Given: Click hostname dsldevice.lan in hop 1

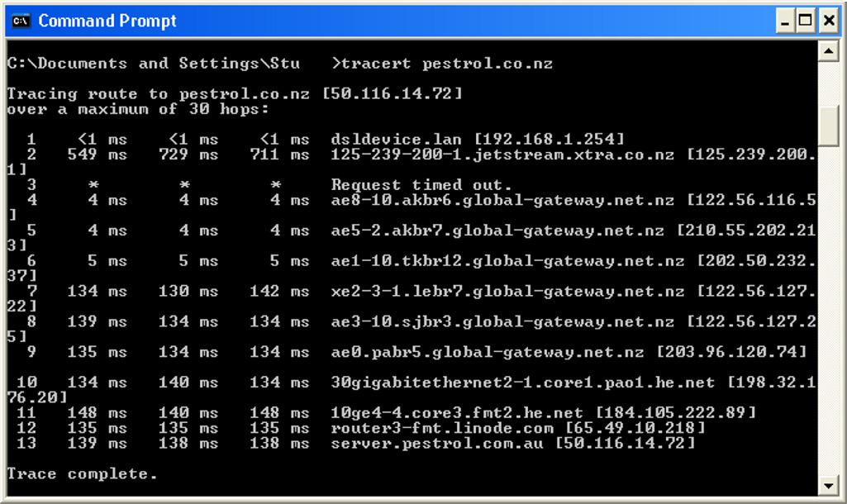Looking at the screenshot, I should [x=396, y=140].
